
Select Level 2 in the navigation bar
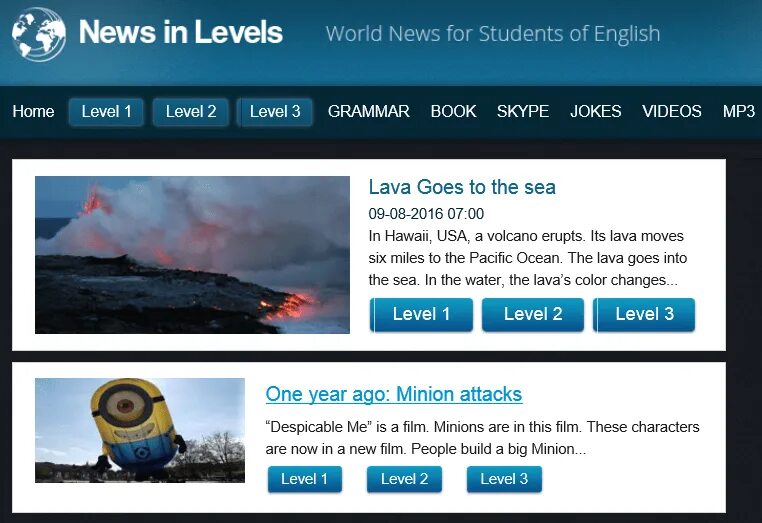point(191,112)
